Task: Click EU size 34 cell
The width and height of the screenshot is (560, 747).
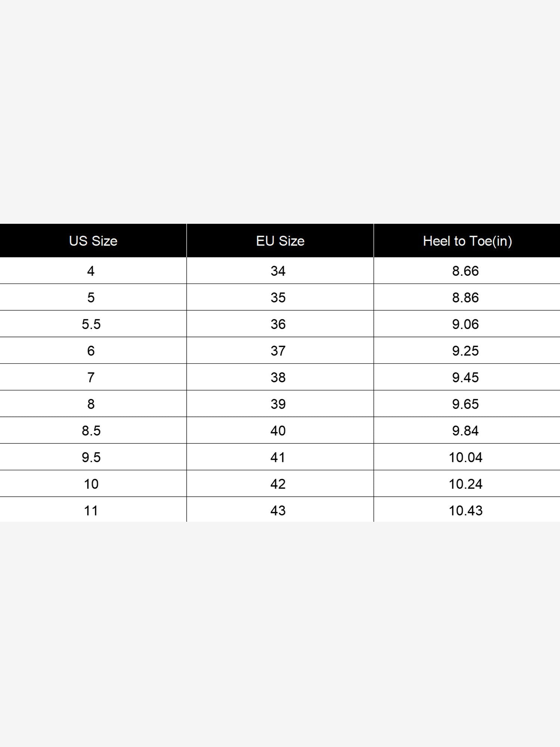Action: pos(280,271)
